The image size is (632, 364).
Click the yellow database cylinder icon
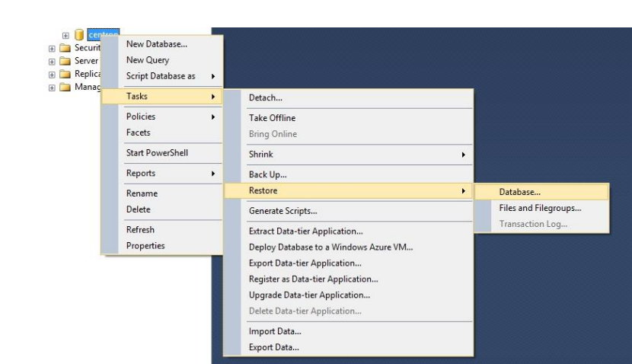(79, 35)
